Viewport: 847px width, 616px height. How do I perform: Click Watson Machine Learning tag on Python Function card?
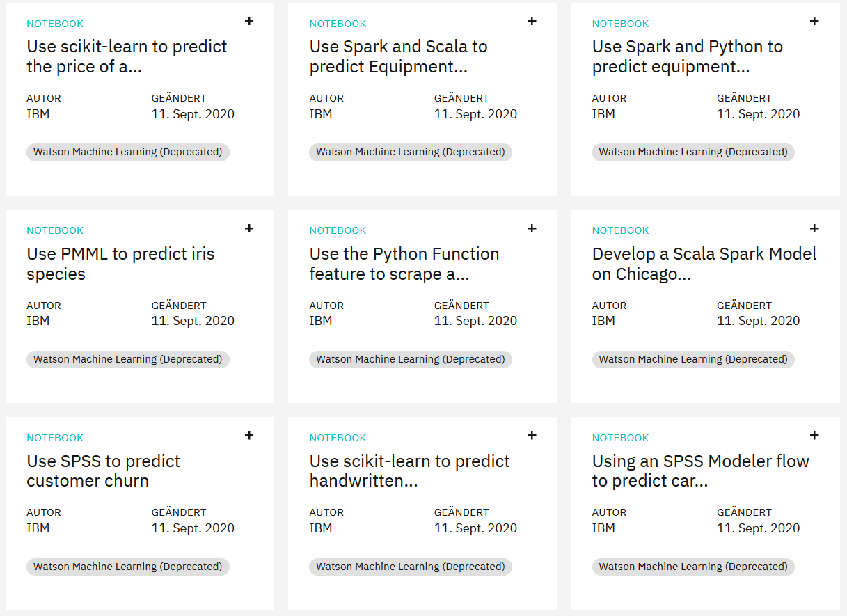(x=411, y=359)
